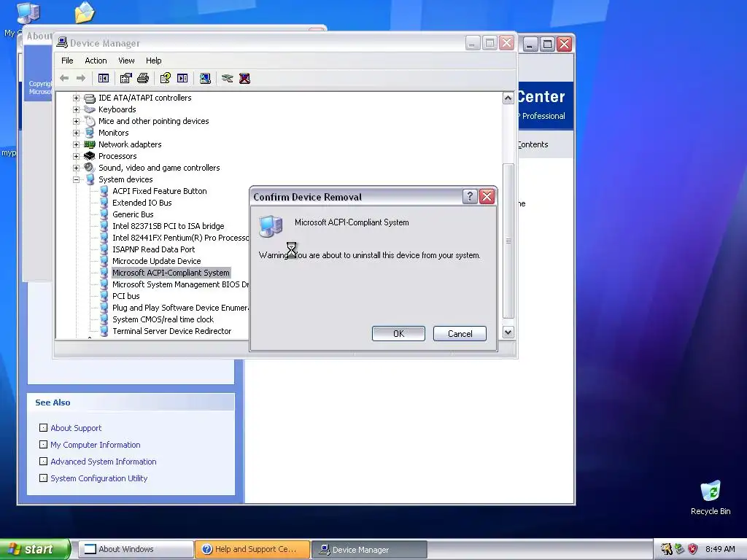Image resolution: width=747 pixels, height=560 pixels.
Task: Click the folder icon on the desktop
Action: click(85, 12)
